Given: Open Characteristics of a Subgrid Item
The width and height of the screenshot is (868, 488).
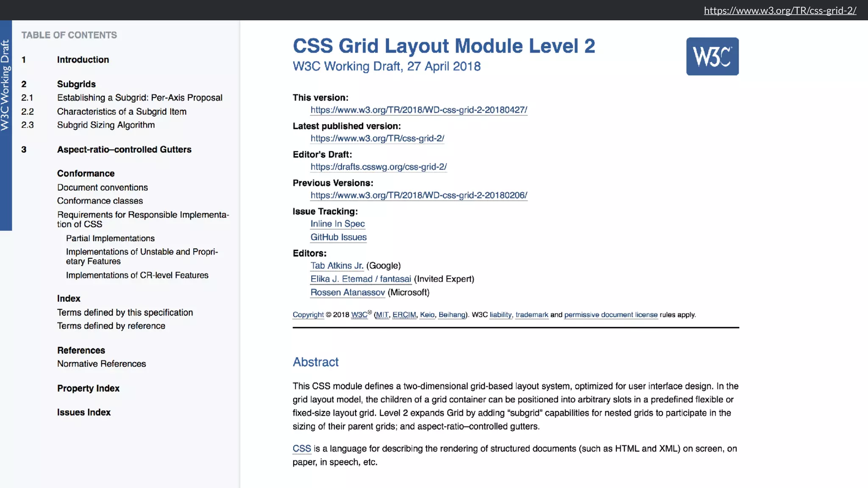Looking at the screenshot, I should (122, 111).
